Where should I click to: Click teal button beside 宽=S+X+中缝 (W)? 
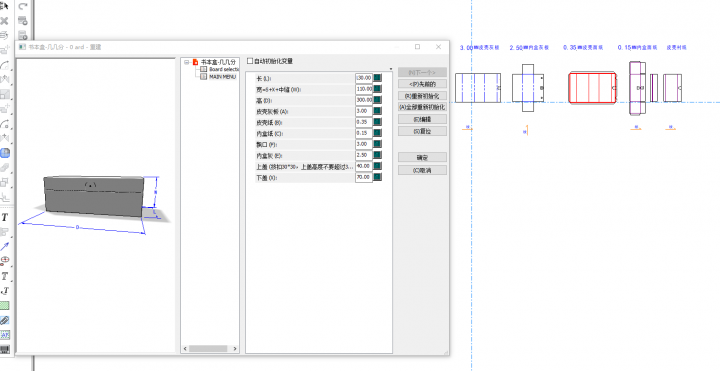(377, 89)
